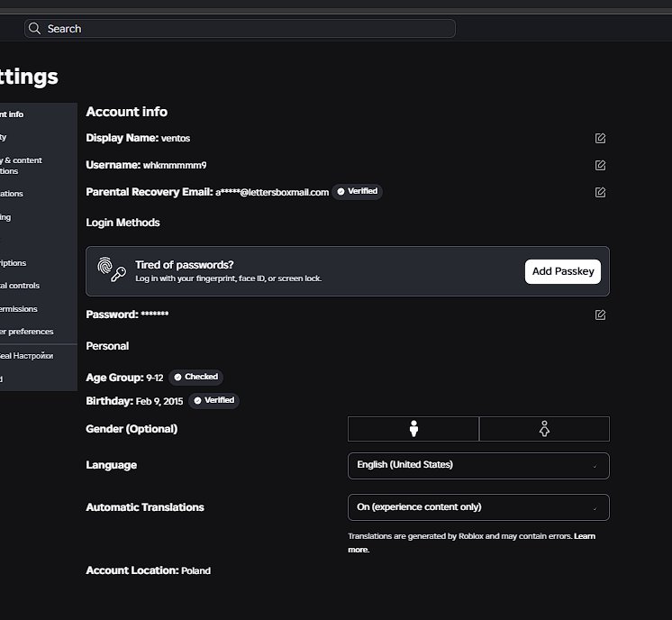Click the fingerprint passkey icon
Screen dimensions: 672x620
[112, 269]
